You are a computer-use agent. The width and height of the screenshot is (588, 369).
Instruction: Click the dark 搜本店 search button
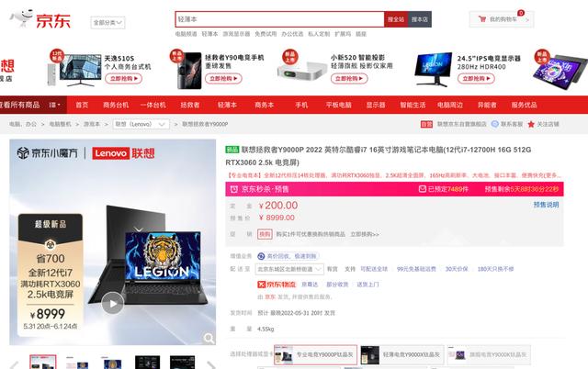(420, 19)
